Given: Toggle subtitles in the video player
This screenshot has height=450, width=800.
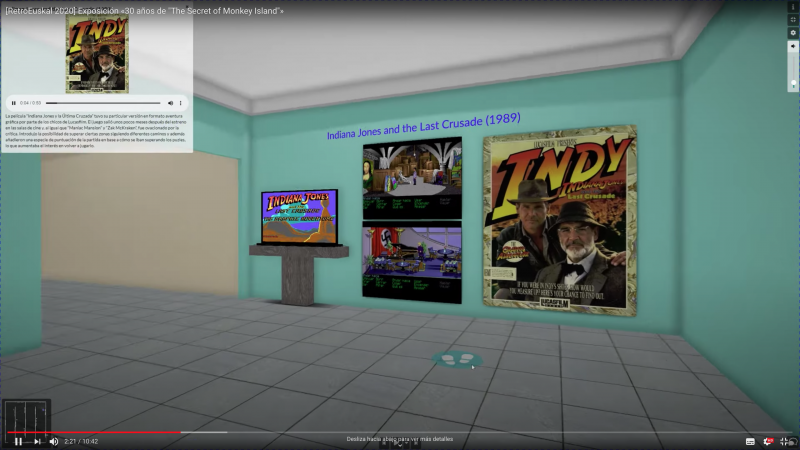Looking at the screenshot, I should (750, 441).
